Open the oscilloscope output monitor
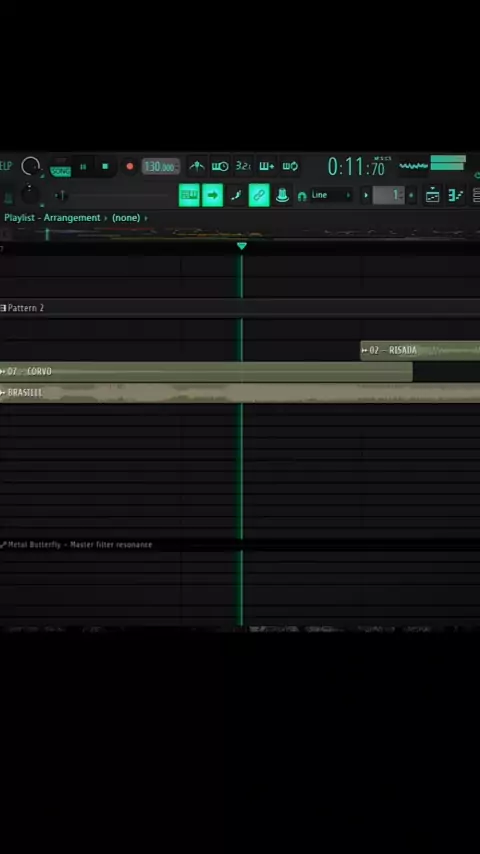Image resolution: width=480 pixels, height=854 pixels. 413,166
